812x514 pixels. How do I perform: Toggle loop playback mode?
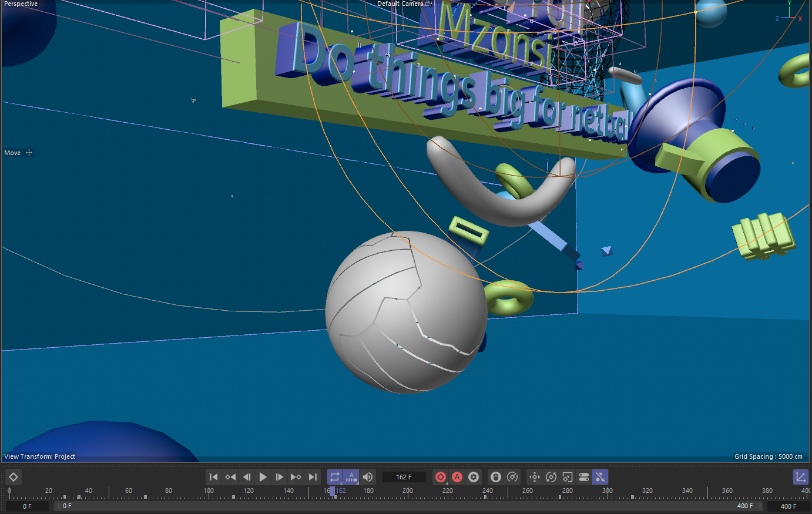coord(335,477)
